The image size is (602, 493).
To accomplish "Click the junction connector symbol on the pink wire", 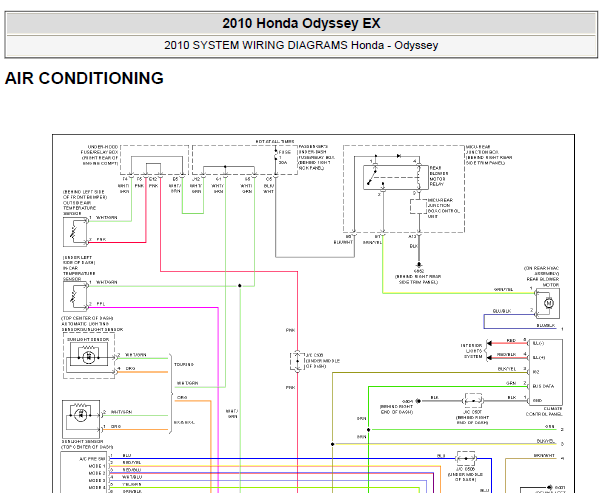I will (297, 361).
